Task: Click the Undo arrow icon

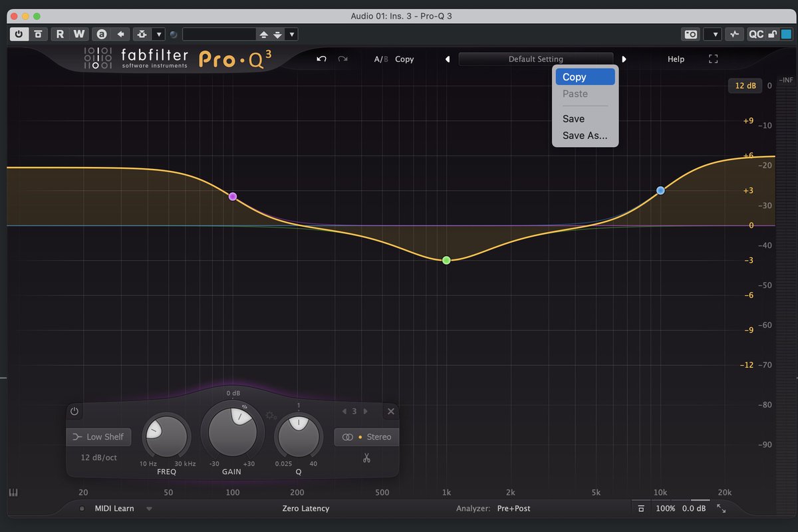Action: click(322, 59)
